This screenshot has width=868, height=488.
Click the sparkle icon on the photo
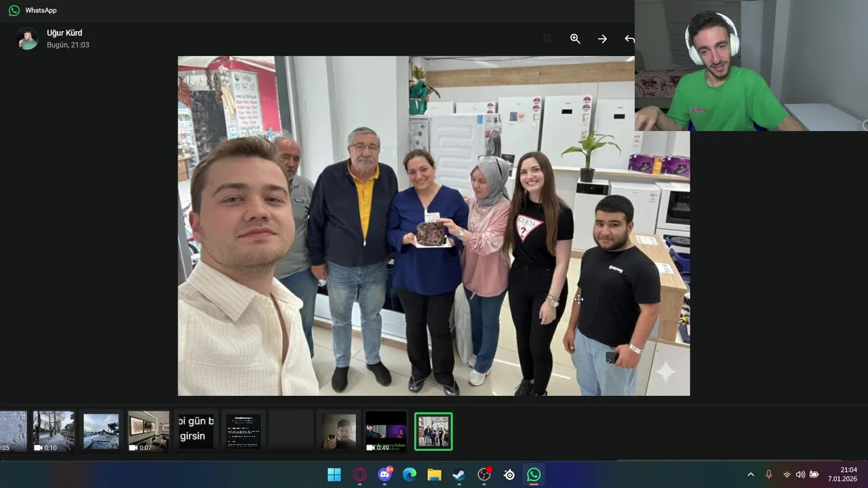[665, 371]
